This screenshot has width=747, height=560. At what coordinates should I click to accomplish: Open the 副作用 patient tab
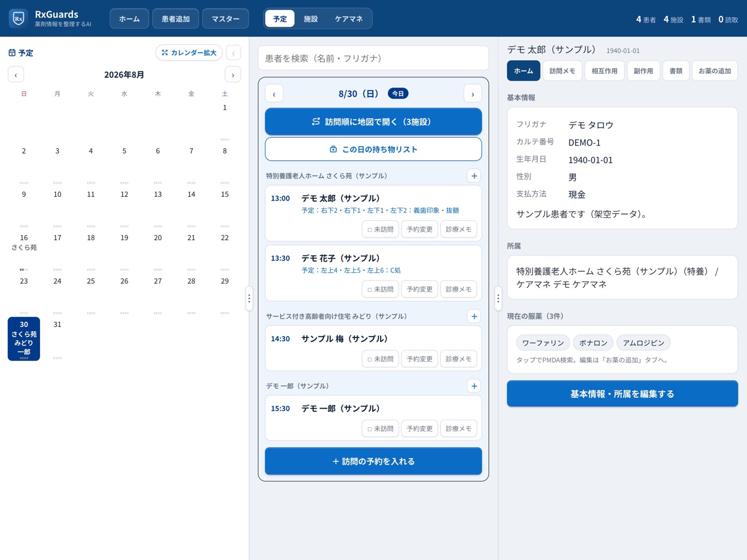[643, 71]
